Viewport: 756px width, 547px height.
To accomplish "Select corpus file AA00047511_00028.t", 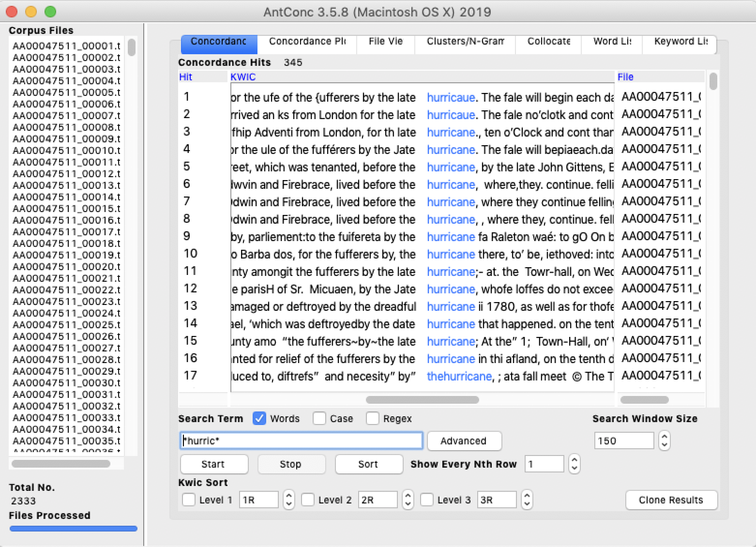I will [67, 360].
